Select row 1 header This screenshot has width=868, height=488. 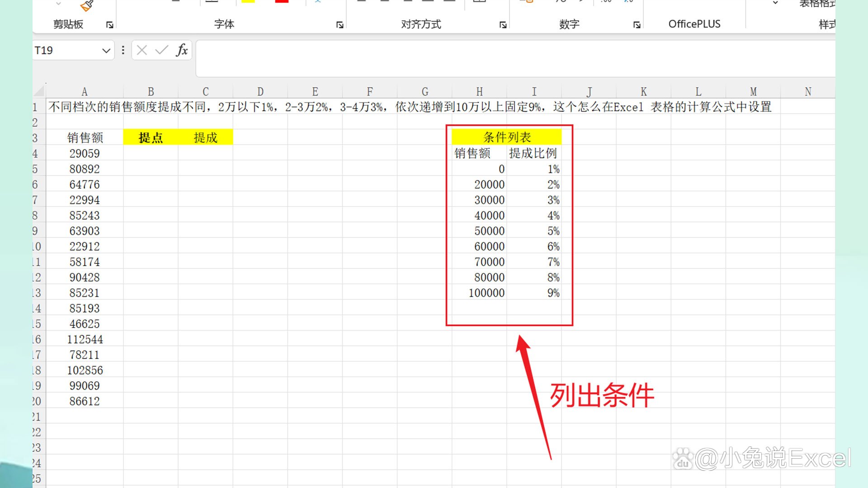point(39,107)
